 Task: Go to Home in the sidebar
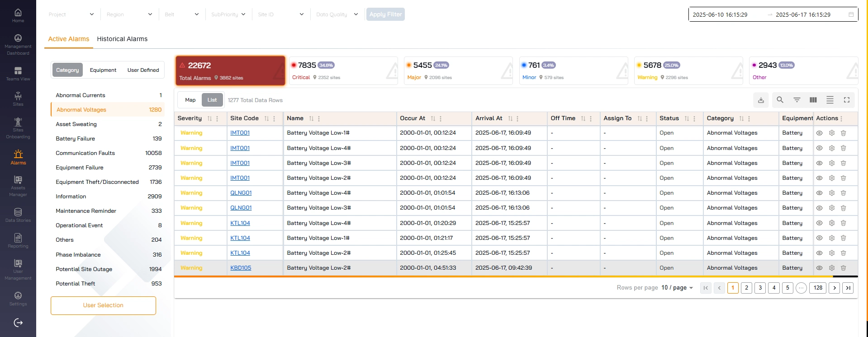click(18, 15)
